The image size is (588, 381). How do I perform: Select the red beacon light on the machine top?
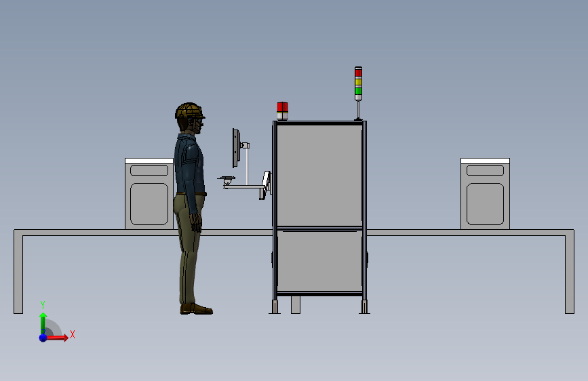[282, 111]
